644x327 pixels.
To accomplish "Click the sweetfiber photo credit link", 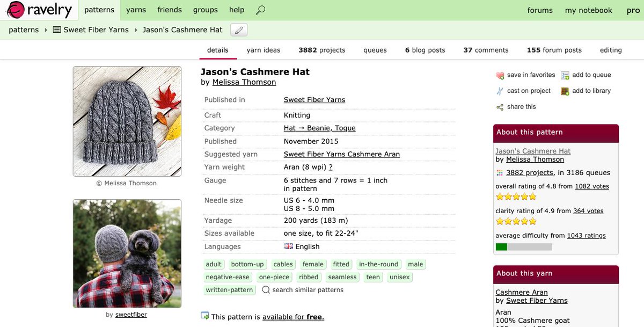I will pos(131,315).
